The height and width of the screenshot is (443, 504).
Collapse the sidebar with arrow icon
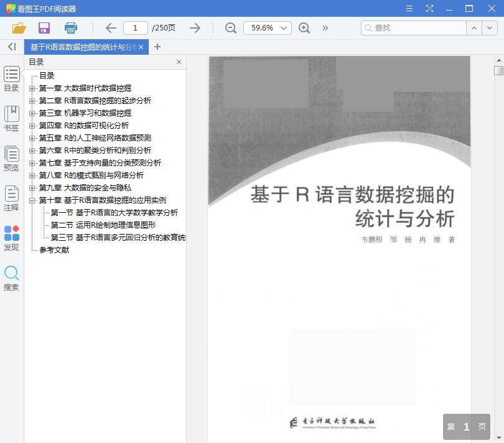pos(12,47)
